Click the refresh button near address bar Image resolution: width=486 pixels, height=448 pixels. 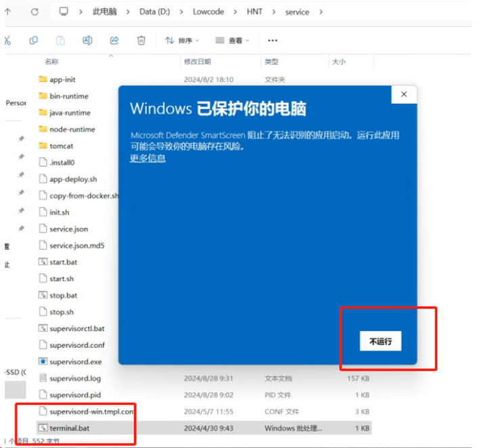coord(35,12)
